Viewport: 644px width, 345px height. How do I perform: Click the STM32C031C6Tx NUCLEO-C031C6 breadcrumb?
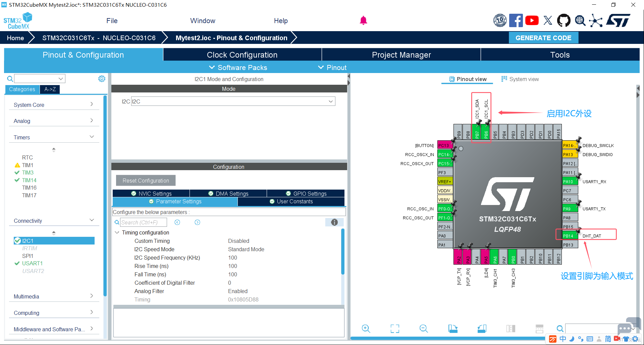tap(99, 38)
